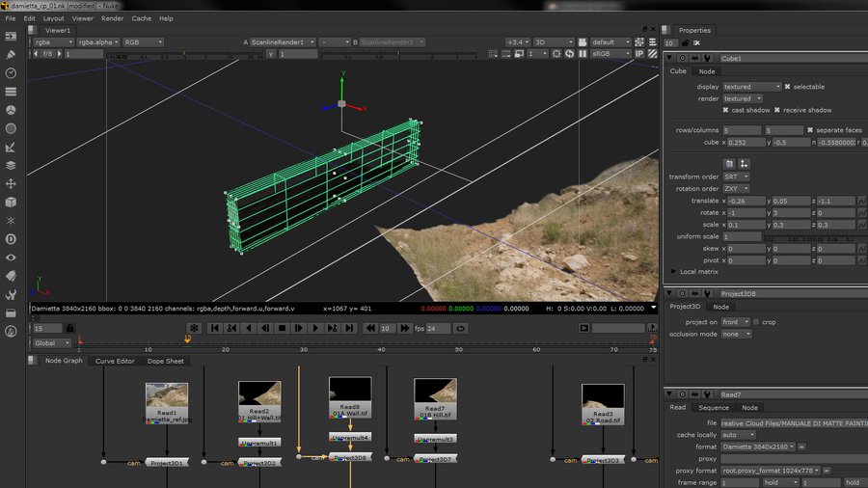Stop playback in the timeline controls
Image resolution: width=868 pixels, height=488 pixels.
pyautogui.click(x=282, y=328)
